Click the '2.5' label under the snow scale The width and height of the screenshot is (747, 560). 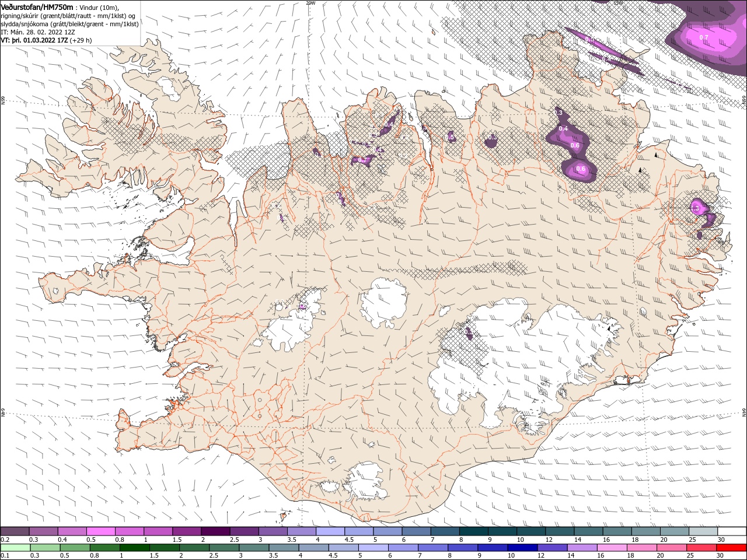click(x=234, y=540)
